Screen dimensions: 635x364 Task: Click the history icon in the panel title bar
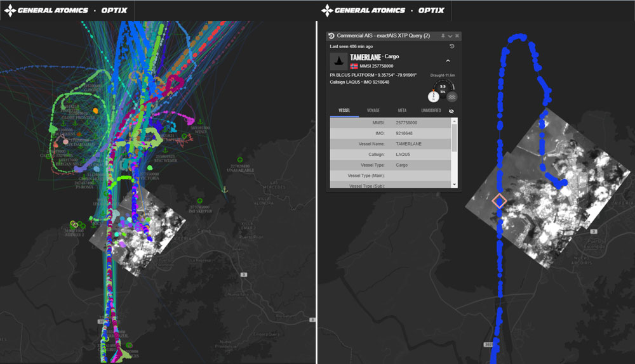(x=331, y=36)
